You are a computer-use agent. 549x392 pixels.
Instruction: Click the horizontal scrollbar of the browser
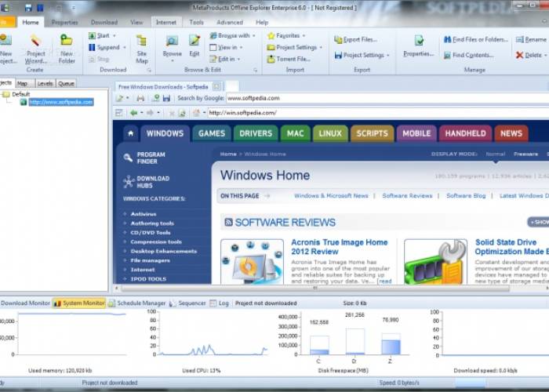[x=314, y=288]
